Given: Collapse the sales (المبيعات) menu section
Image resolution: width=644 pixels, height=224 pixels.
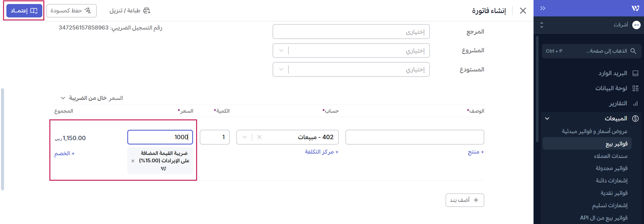Looking at the screenshot, I should point(547,118).
